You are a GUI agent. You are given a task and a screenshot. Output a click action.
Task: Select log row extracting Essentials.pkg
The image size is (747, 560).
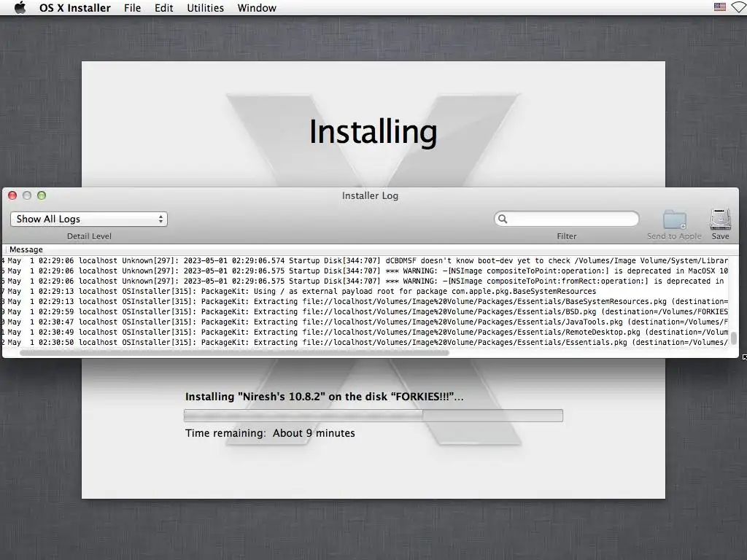365,343
